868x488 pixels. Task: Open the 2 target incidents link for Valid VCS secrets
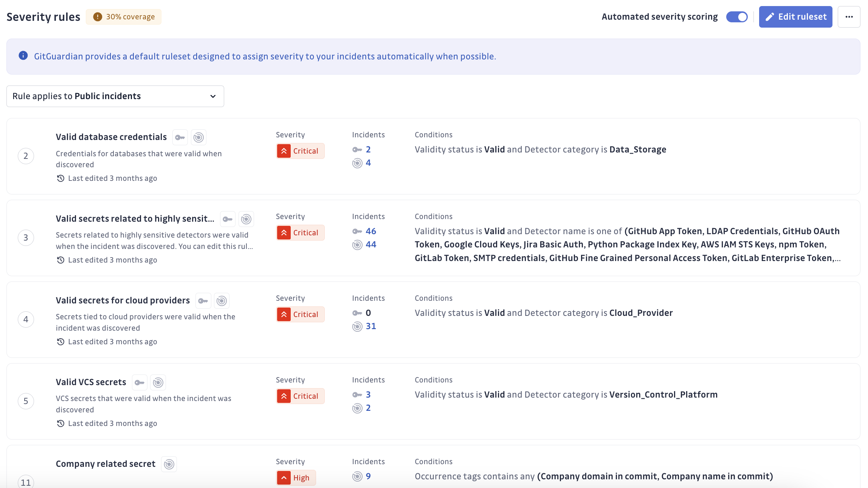(368, 408)
